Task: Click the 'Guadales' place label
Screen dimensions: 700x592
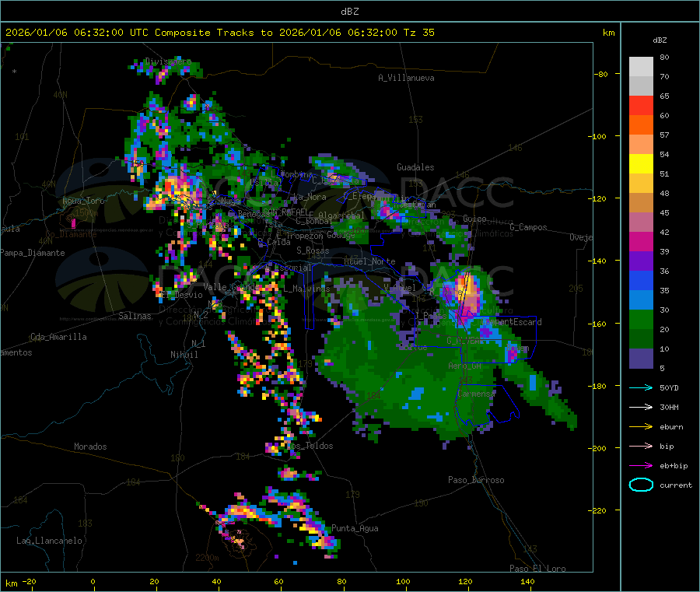Action: pyautogui.click(x=415, y=167)
